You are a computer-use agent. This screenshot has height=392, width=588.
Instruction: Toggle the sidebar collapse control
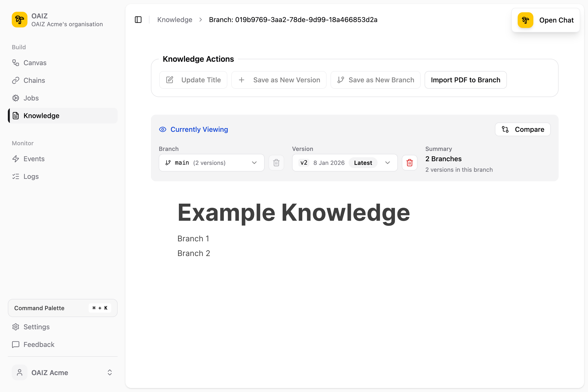138,20
